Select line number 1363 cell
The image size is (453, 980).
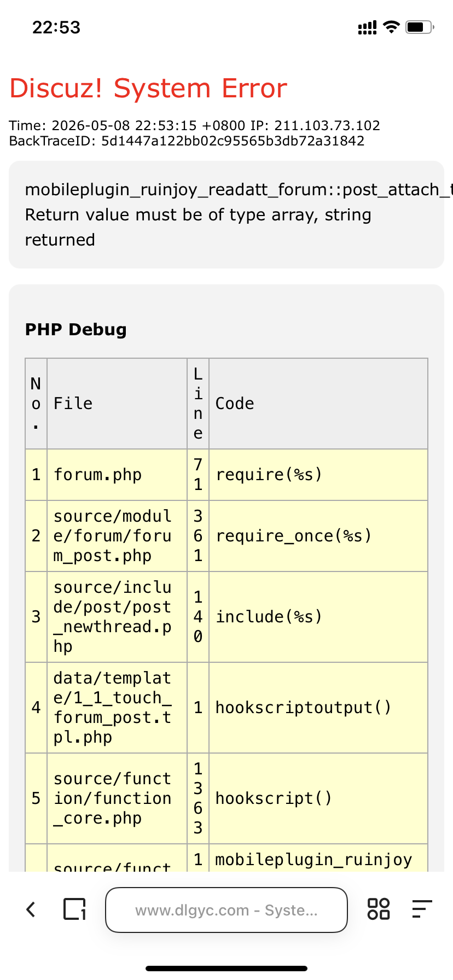tap(198, 798)
